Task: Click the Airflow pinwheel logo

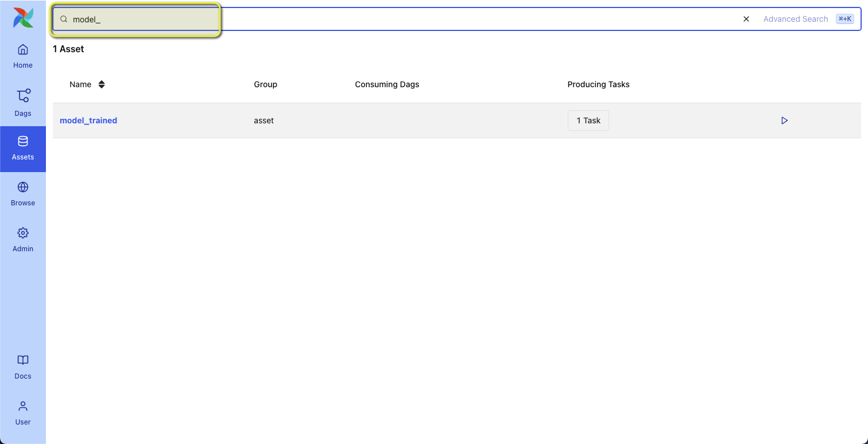Action: tap(23, 18)
